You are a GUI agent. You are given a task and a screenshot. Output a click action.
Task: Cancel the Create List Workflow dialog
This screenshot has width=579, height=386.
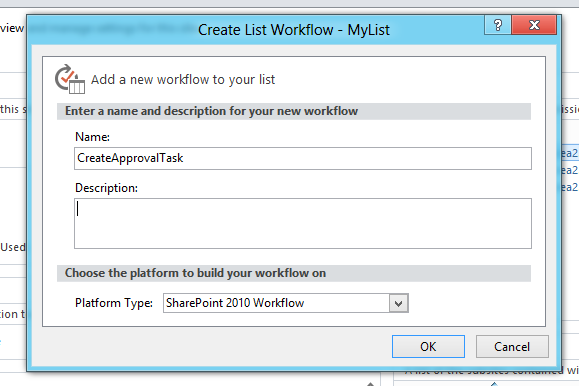click(512, 346)
